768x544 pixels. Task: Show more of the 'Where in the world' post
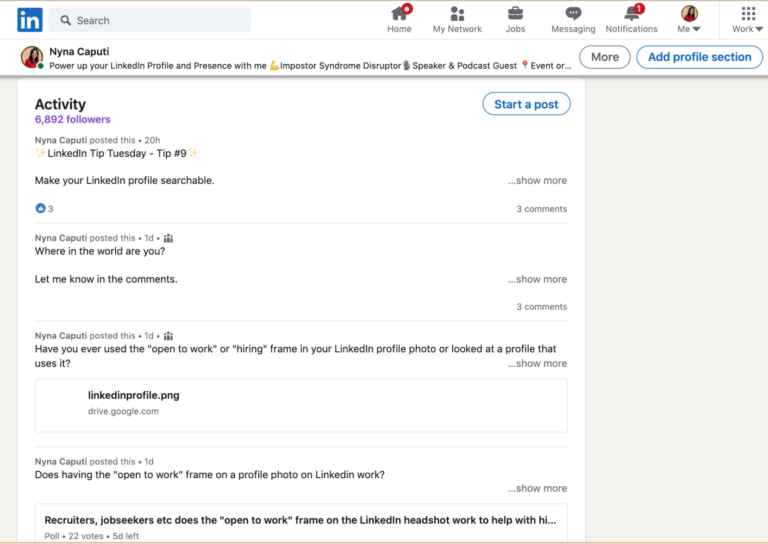point(537,279)
